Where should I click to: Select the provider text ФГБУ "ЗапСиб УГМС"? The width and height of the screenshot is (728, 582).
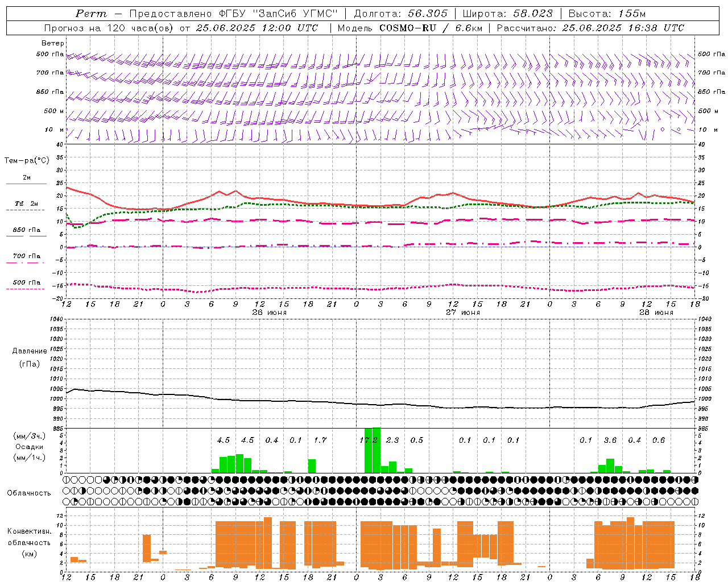[279, 14]
